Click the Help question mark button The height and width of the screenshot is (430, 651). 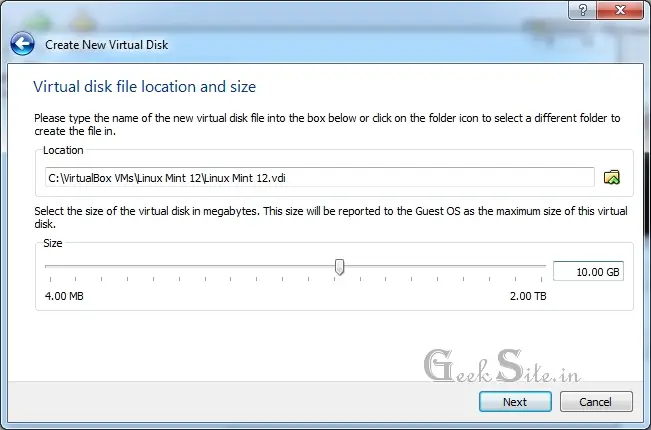(582, 10)
